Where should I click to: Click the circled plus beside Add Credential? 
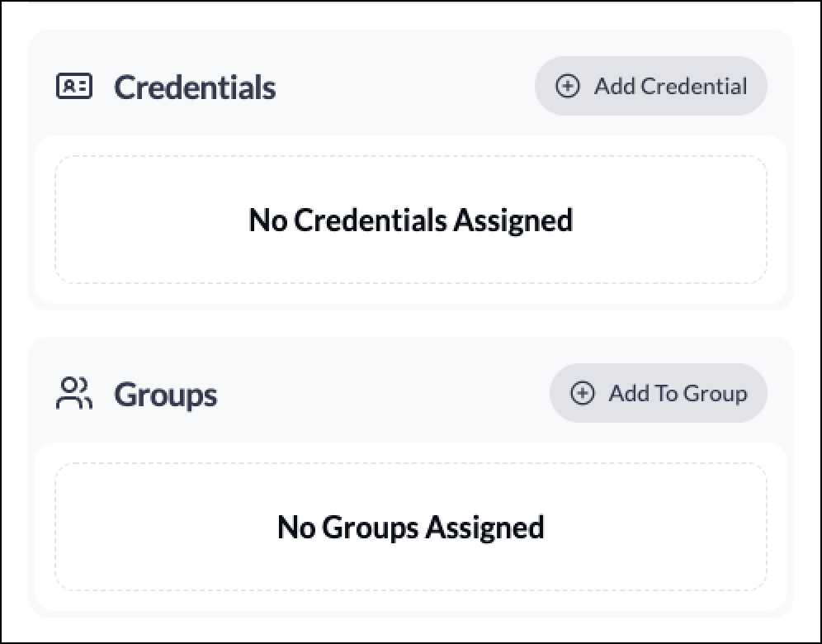[567, 86]
